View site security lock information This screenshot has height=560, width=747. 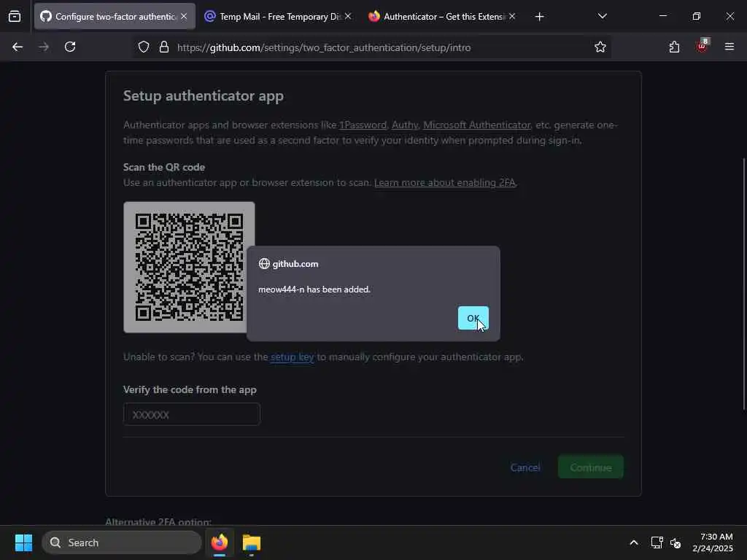click(x=164, y=47)
